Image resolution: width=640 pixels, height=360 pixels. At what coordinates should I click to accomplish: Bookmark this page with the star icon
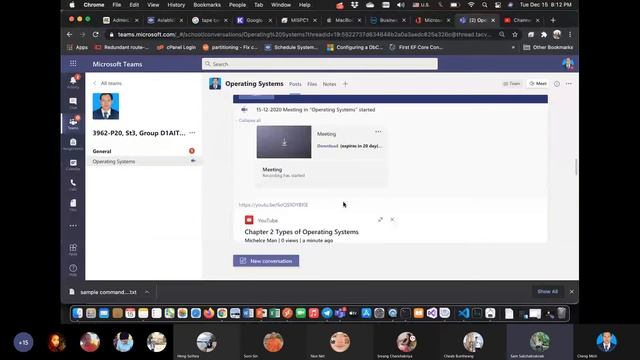click(515, 35)
